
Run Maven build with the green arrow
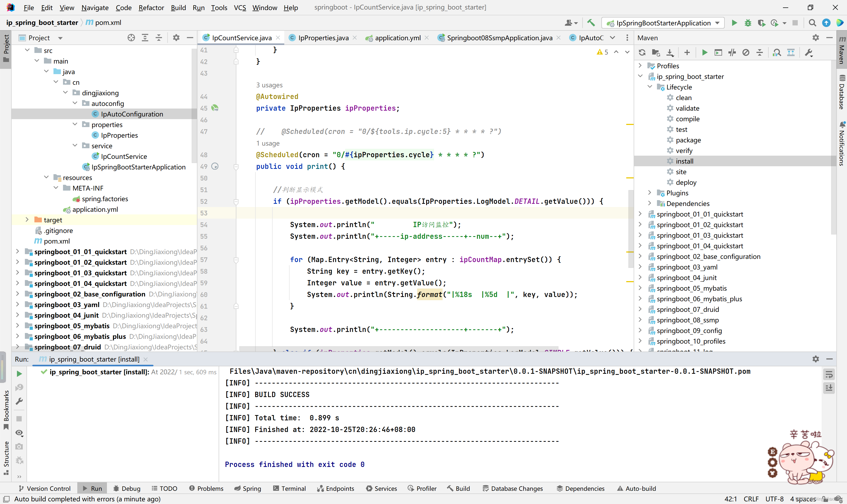(x=705, y=53)
